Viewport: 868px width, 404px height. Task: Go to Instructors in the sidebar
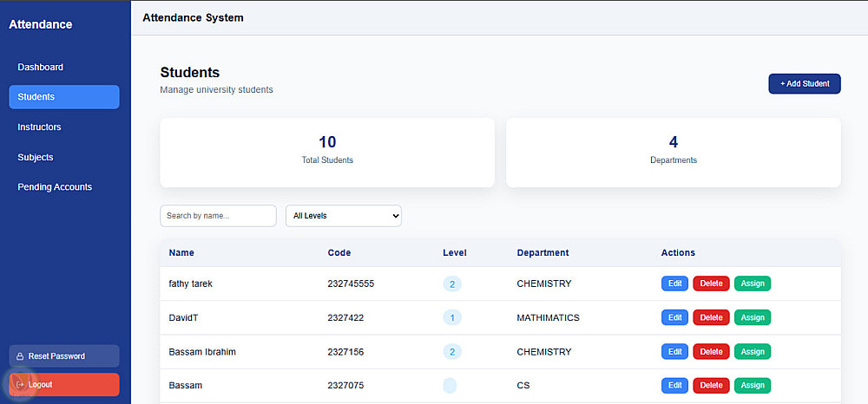[x=40, y=127]
